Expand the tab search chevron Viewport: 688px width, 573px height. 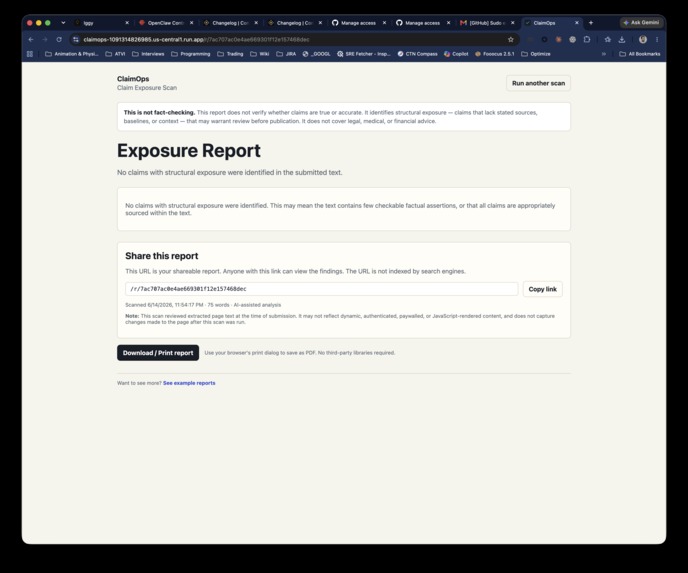pyautogui.click(x=63, y=23)
